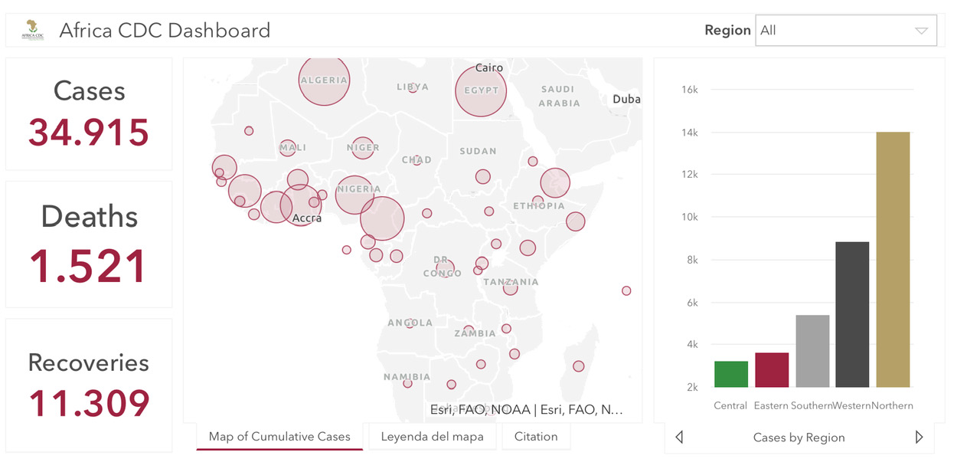Select the Algeria case circle on map
Viewport: 980px width, 459px height.
click(x=324, y=79)
